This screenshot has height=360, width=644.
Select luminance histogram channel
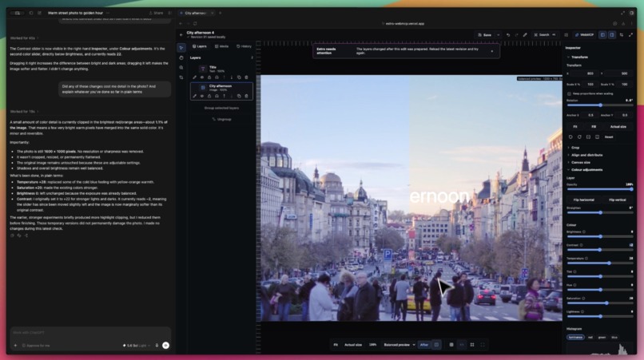coord(575,338)
